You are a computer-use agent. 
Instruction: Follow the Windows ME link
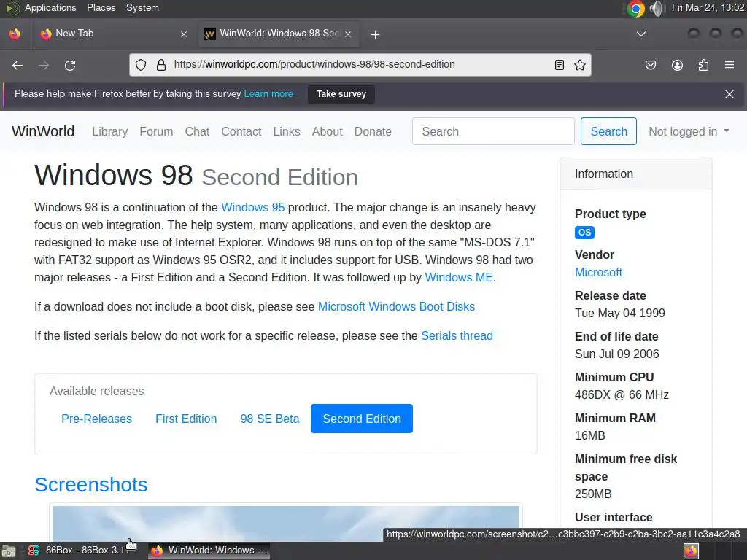[x=459, y=278]
